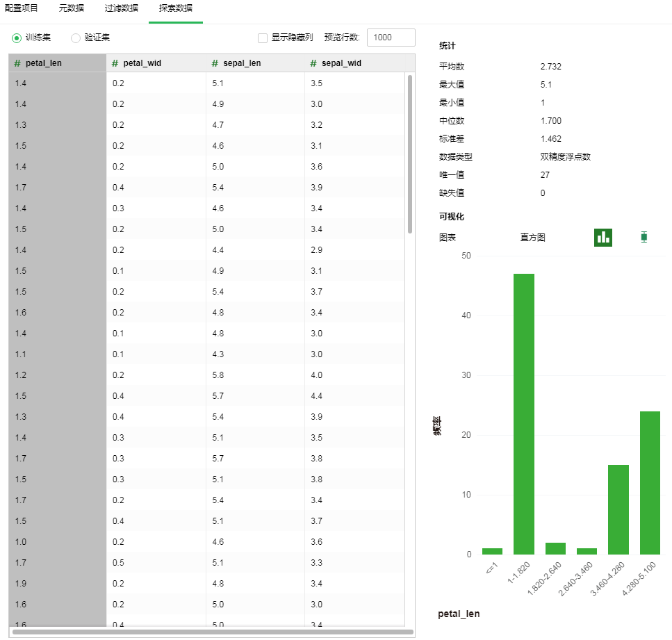
Task: Click the # icon beside sepal_len
Action: pos(215,63)
